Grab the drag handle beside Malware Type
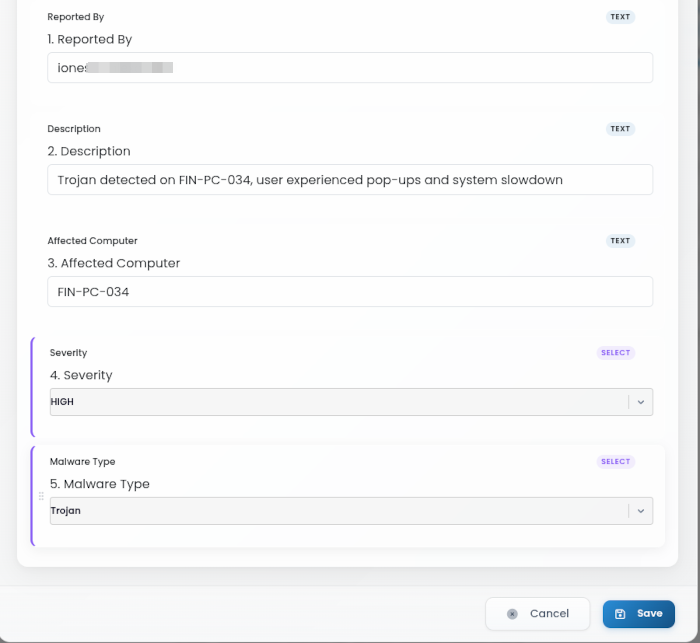 [41, 496]
